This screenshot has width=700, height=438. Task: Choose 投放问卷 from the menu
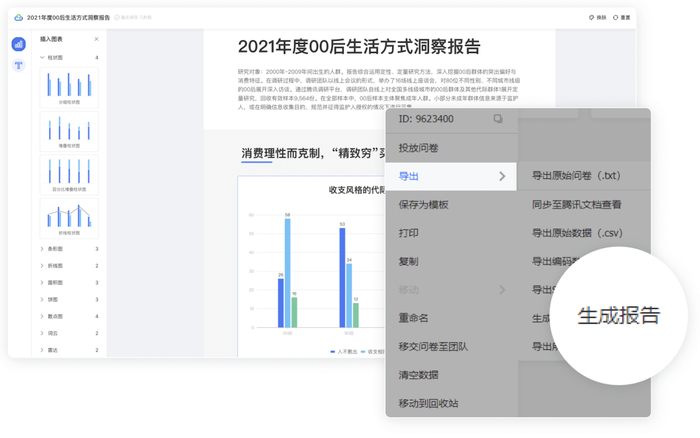418,148
